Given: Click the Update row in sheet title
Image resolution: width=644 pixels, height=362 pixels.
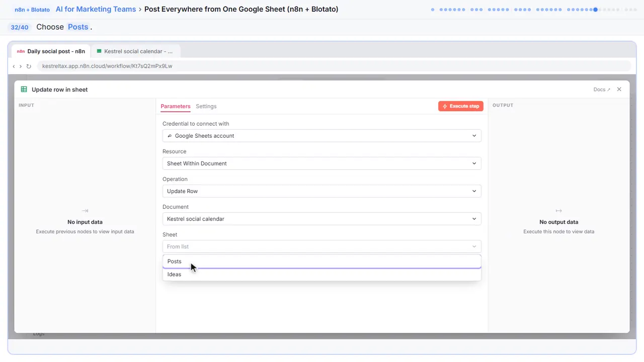Looking at the screenshot, I should (x=59, y=89).
